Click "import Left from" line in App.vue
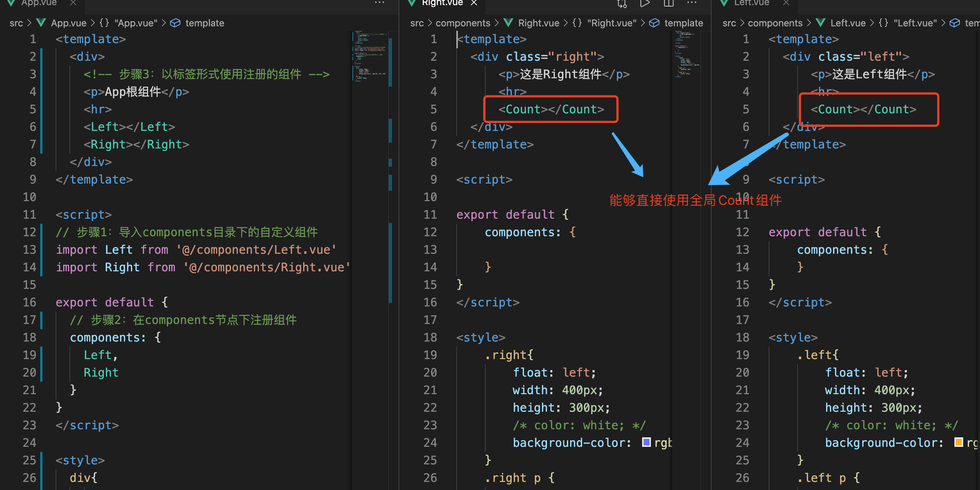Viewport: 980px width, 490px height. (x=196, y=249)
